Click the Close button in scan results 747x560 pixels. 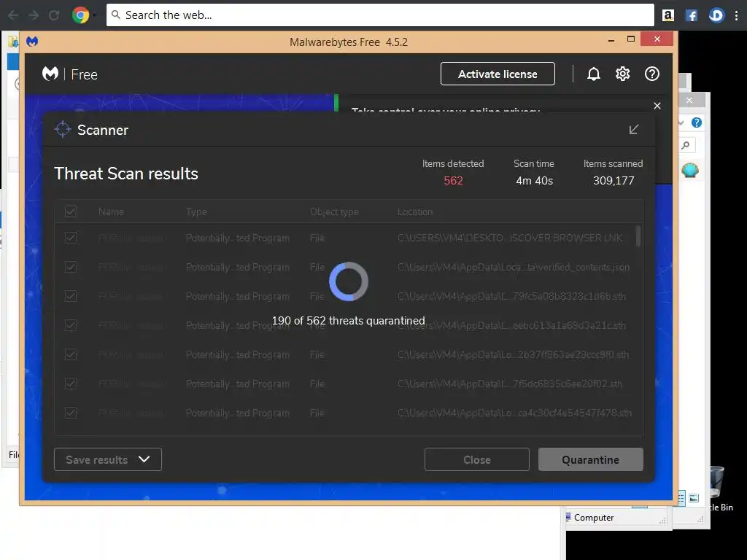[477, 459]
